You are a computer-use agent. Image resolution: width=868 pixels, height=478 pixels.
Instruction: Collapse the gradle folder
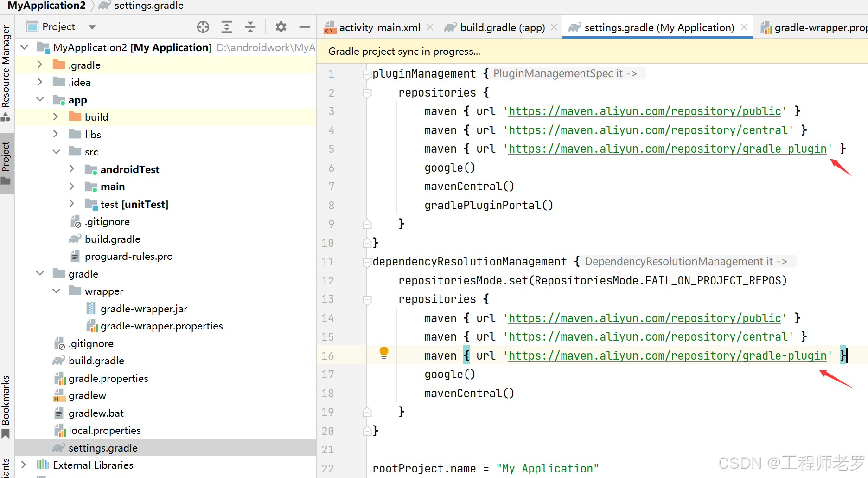point(40,273)
